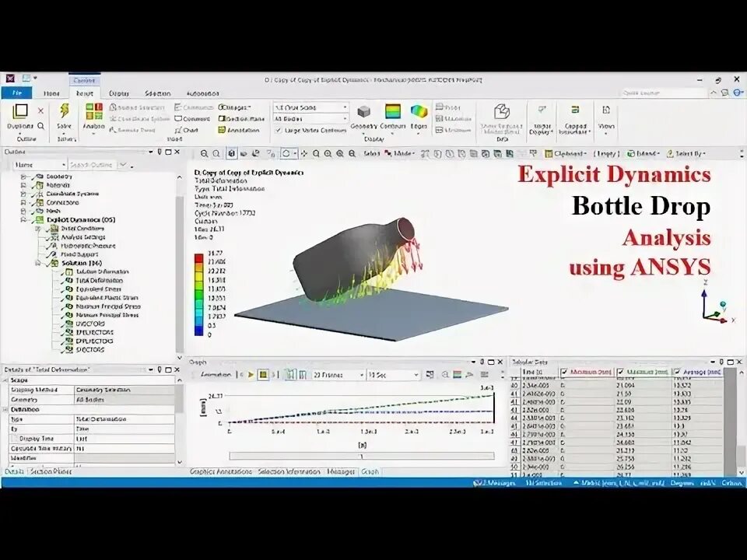The height and width of the screenshot is (560, 747).
Task: Toggle the Minimum column checkbox
Action: tap(564, 372)
